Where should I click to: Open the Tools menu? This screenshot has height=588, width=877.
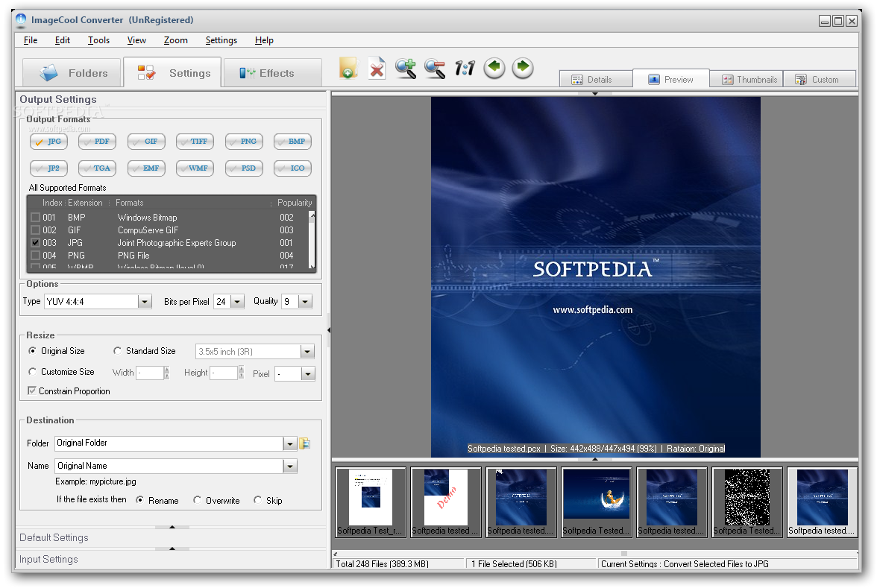(98, 40)
